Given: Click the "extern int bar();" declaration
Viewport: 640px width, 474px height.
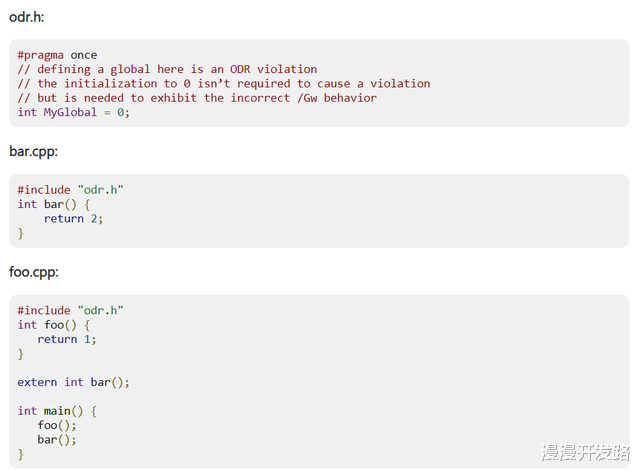Looking at the screenshot, I should pyautogui.click(x=74, y=382).
